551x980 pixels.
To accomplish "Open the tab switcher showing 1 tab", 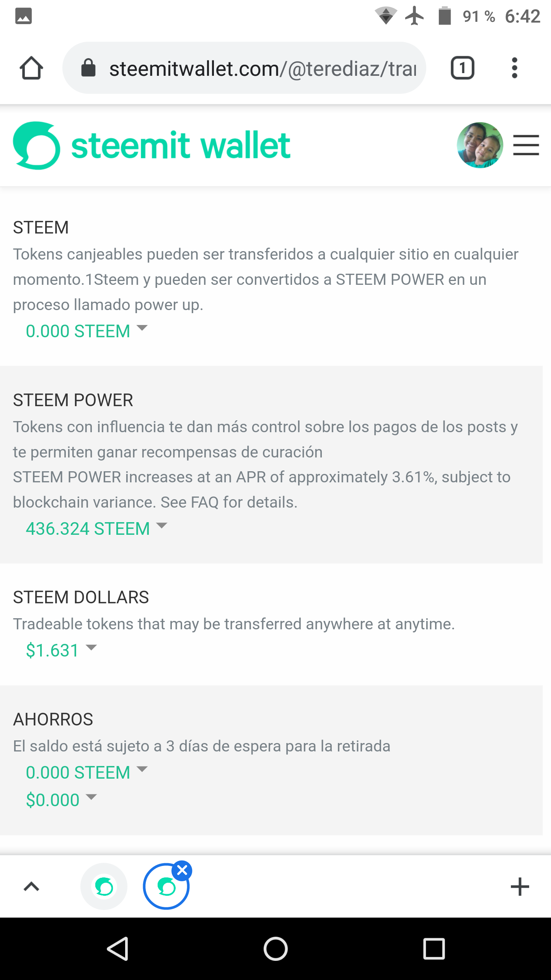I will (462, 68).
